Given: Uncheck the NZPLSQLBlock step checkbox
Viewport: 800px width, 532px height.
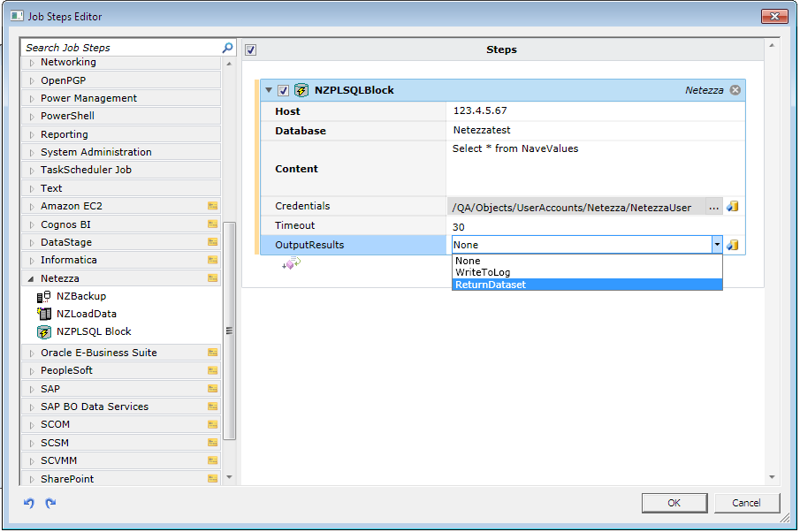Looking at the screenshot, I should 285,89.
